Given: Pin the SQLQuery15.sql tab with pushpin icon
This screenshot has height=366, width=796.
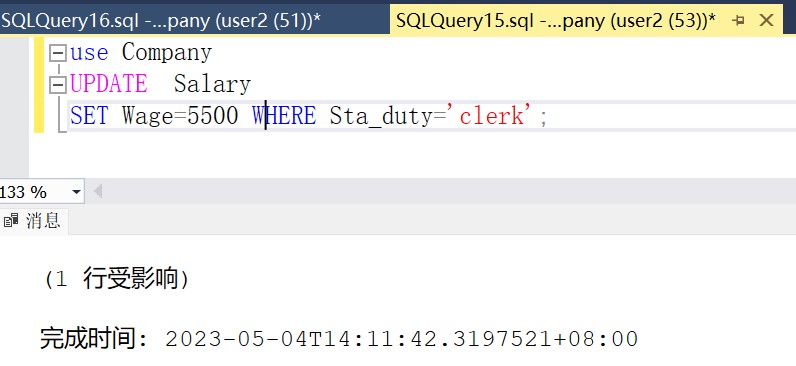Looking at the screenshot, I should (x=739, y=20).
